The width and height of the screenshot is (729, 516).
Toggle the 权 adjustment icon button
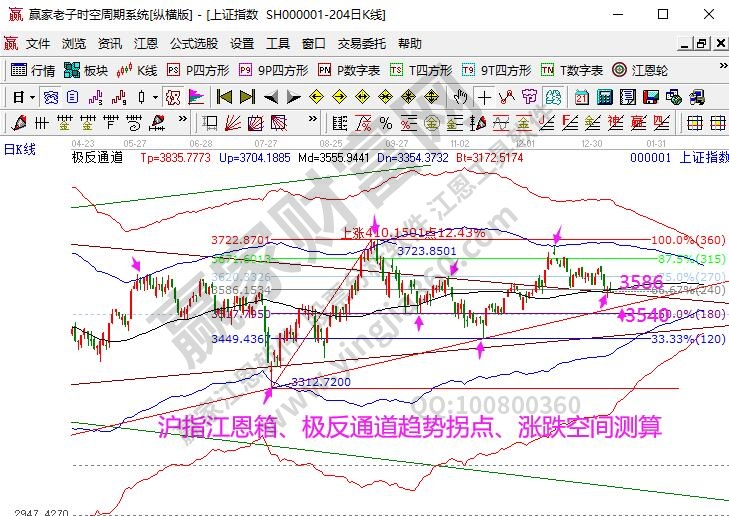173,98
